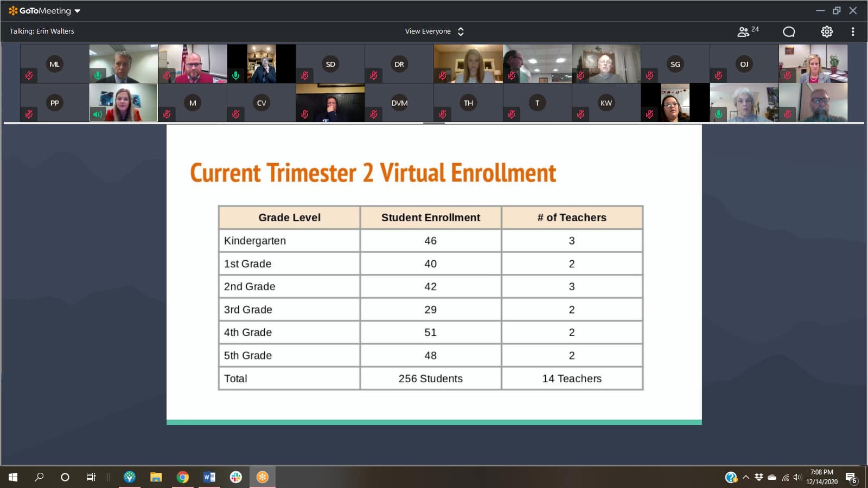Click GoToMeeting orange icon on taskbar
Image resolution: width=868 pixels, height=488 pixels.
(263, 477)
